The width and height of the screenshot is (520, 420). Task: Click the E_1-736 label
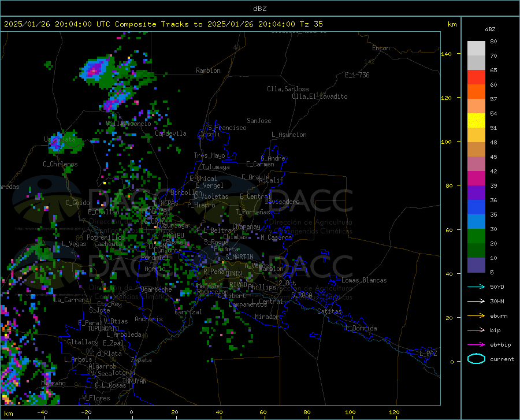click(357, 75)
